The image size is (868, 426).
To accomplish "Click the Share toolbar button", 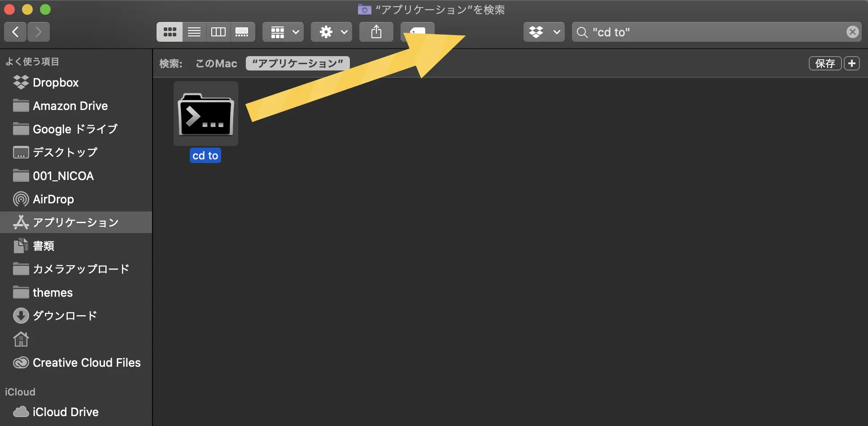I will point(376,32).
